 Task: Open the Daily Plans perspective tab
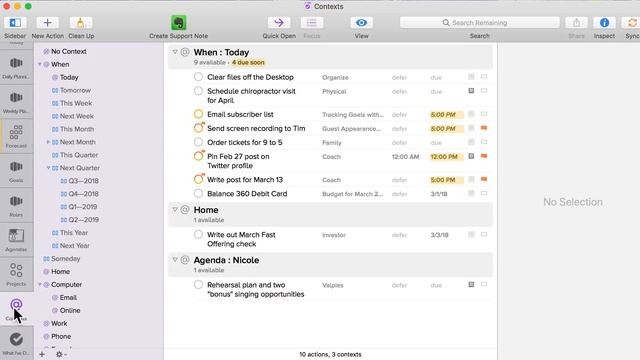coord(16,68)
